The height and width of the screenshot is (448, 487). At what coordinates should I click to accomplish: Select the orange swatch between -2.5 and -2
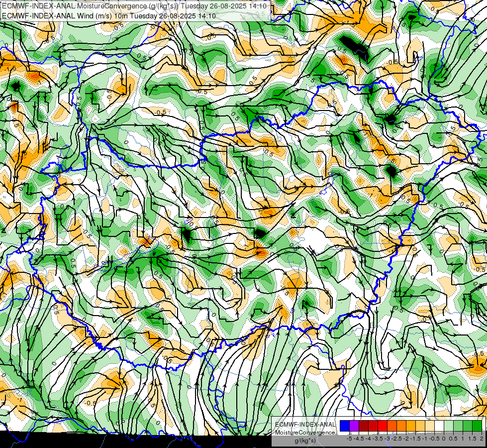(401, 426)
